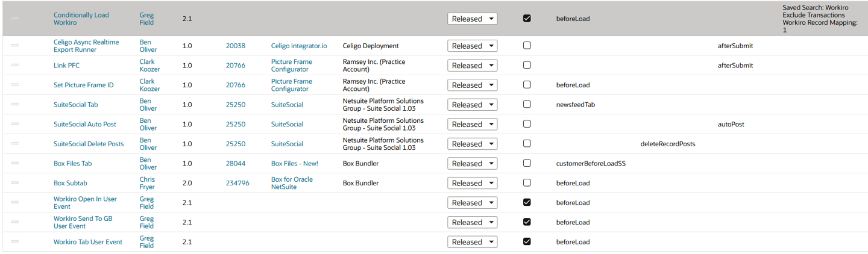
Task: Grab the Box Subtab row drag handle
Action: click(15, 183)
